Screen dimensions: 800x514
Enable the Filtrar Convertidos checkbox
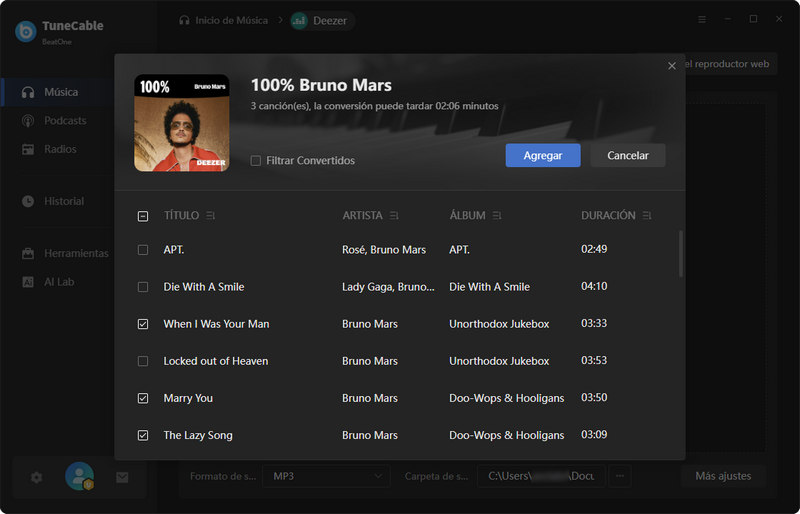256,161
